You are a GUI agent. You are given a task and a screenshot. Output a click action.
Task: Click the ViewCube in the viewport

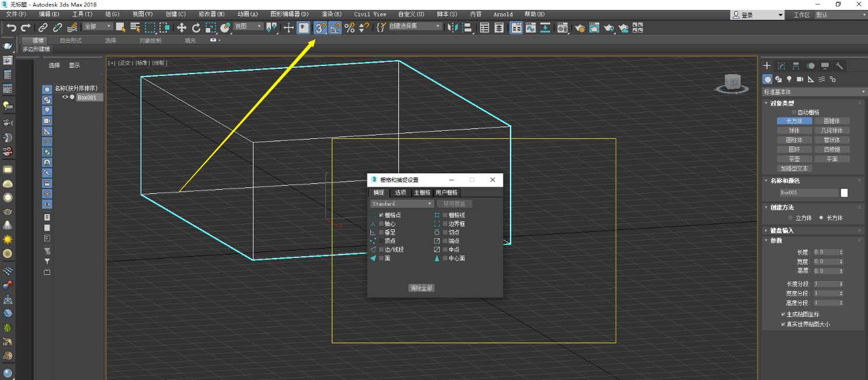[x=732, y=82]
